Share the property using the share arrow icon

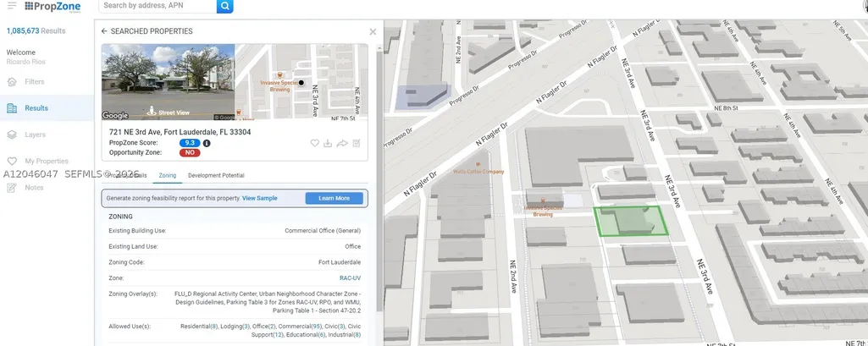coord(342,143)
